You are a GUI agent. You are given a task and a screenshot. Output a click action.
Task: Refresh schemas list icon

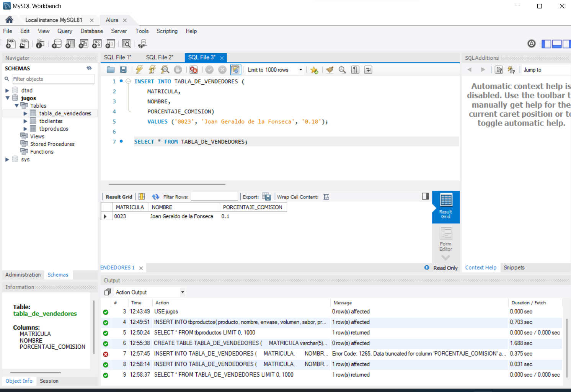point(89,68)
